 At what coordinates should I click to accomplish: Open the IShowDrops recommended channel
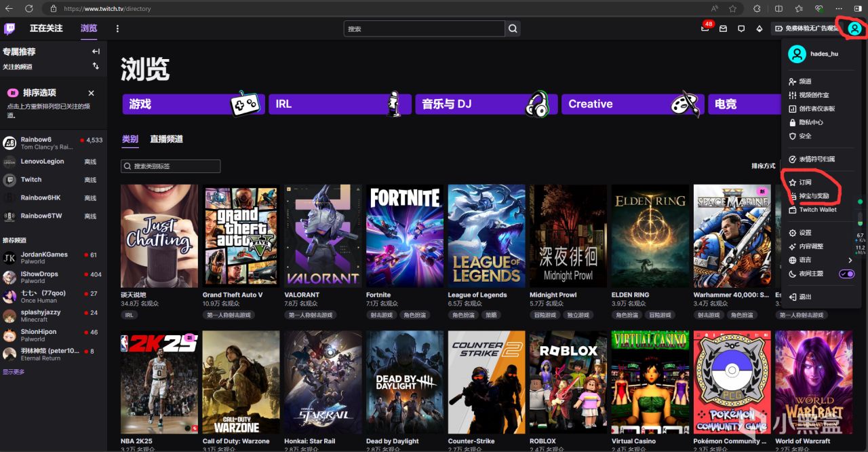pyautogui.click(x=53, y=277)
